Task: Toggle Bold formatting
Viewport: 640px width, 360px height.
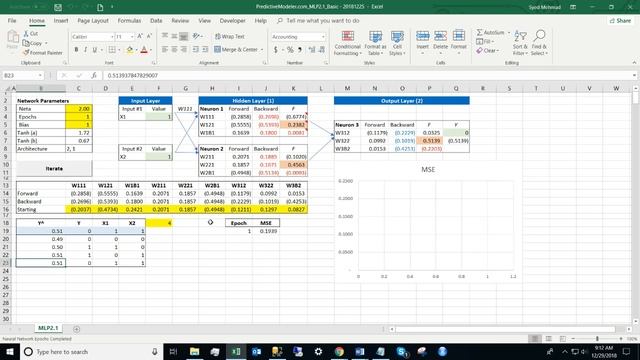Action: point(76,50)
